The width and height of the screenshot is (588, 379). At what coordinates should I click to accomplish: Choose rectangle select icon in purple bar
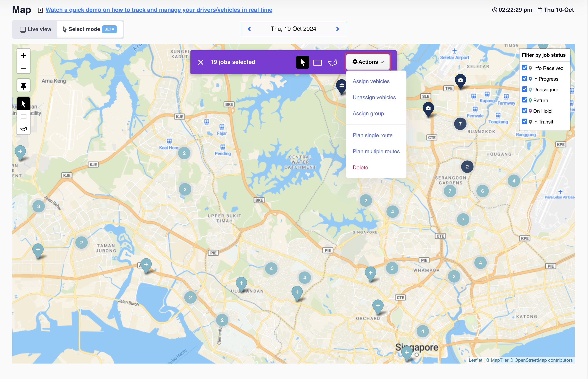(x=317, y=62)
